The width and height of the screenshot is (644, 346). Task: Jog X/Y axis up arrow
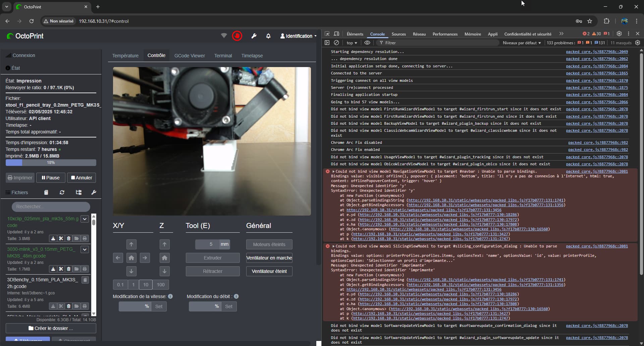click(131, 244)
